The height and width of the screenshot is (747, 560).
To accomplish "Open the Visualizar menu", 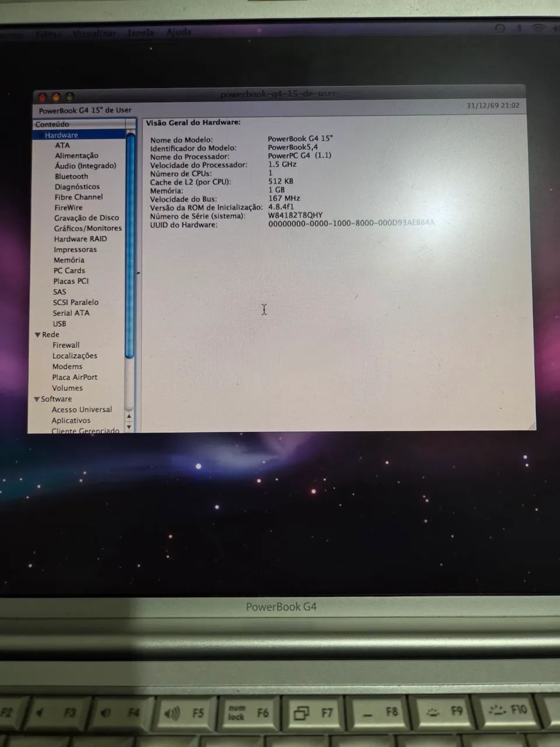I will pos(94,33).
